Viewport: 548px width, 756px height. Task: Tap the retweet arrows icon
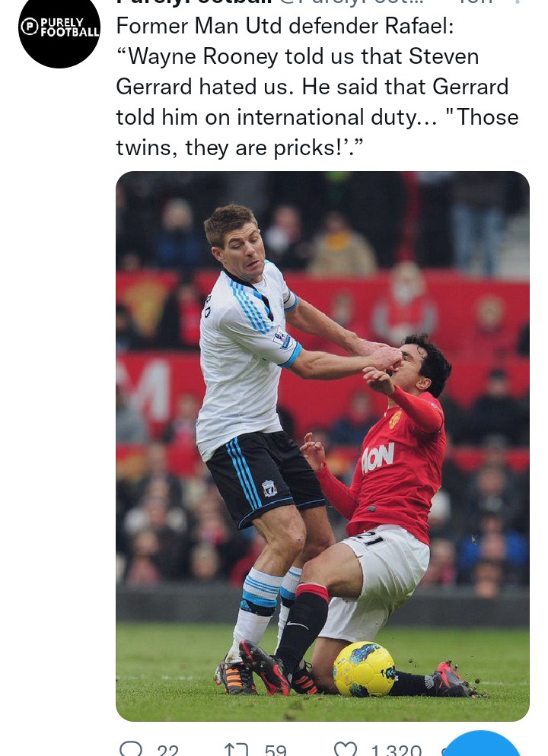click(x=237, y=749)
